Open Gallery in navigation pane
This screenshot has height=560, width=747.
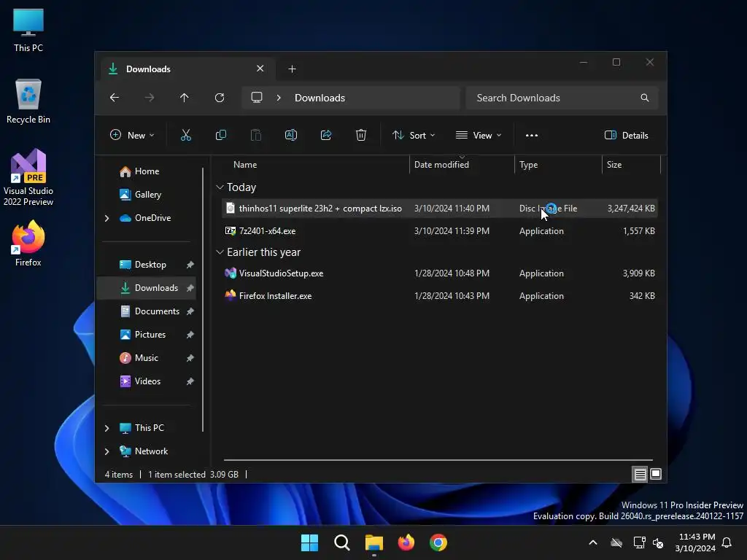click(x=147, y=195)
